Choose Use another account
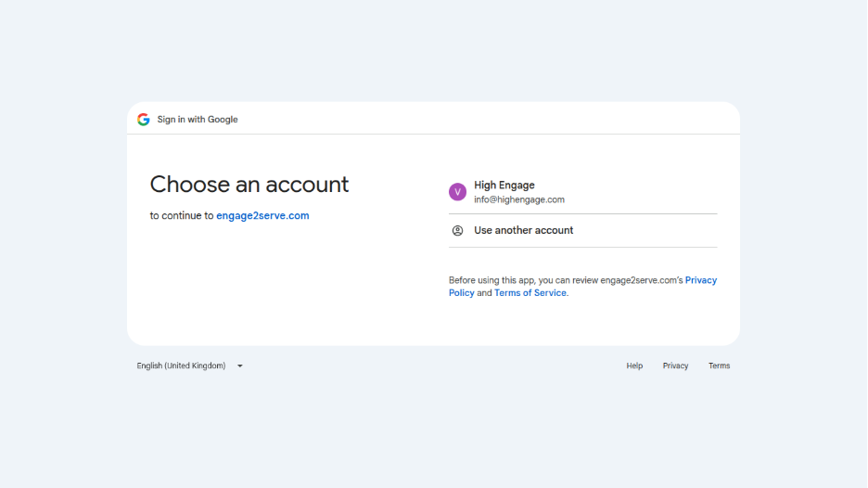This screenshot has width=868, height=488. click(x=582, y=230)
